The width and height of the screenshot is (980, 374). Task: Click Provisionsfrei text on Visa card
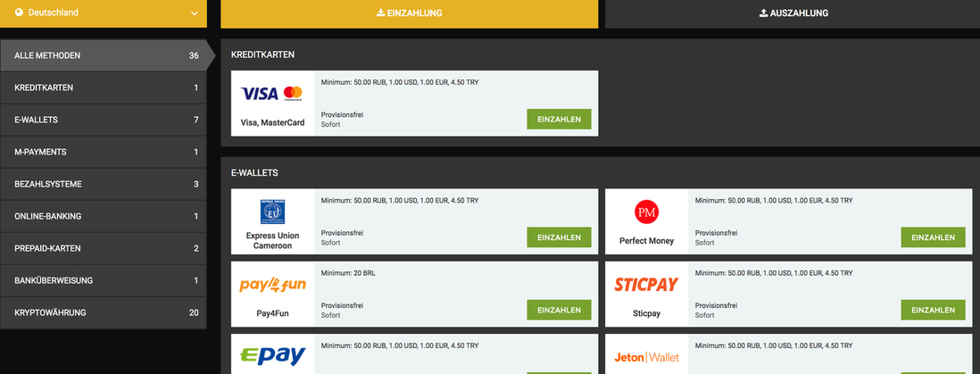coord(342,115)
